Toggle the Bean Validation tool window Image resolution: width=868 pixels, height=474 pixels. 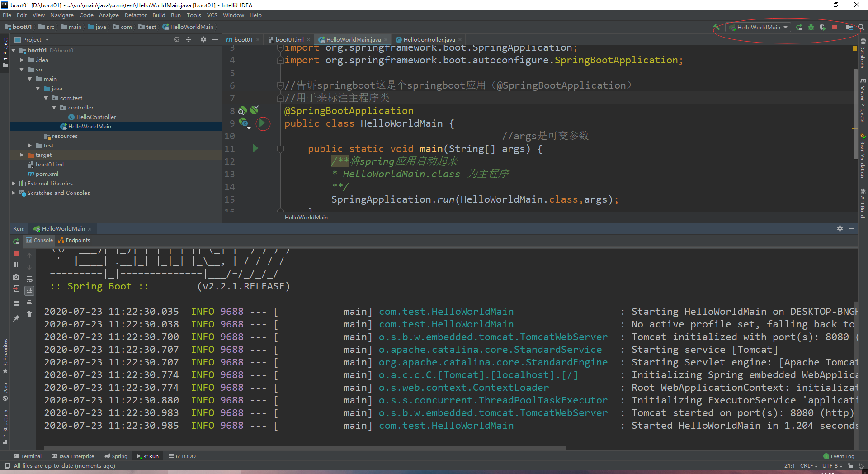click(x=863, y=156)
